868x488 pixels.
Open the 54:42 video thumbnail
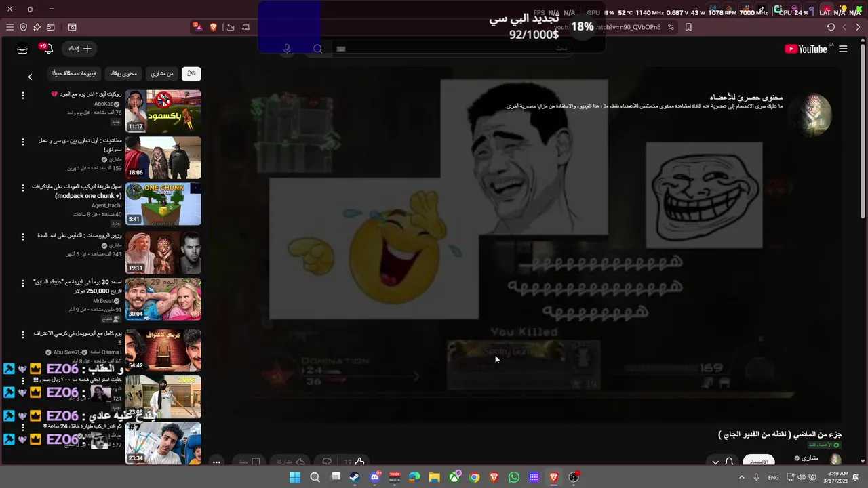[x=163, y=350]
